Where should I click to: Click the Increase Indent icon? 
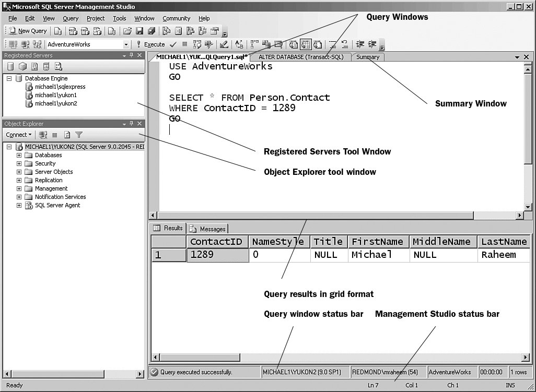372,44
